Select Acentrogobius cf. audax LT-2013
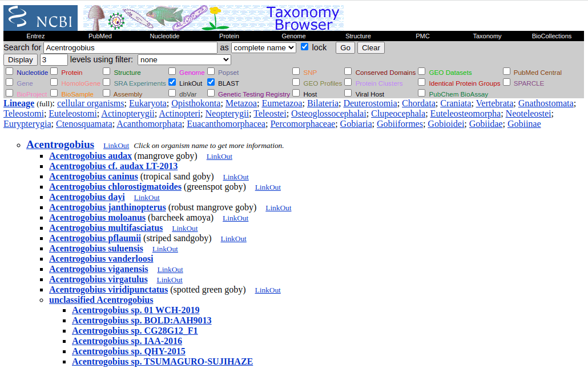 (x=113, y=166)
